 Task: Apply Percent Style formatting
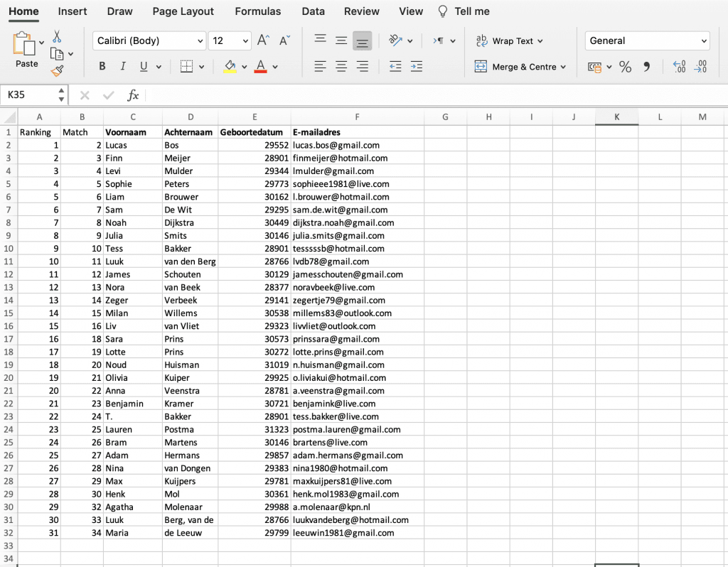tap(625, 66)
